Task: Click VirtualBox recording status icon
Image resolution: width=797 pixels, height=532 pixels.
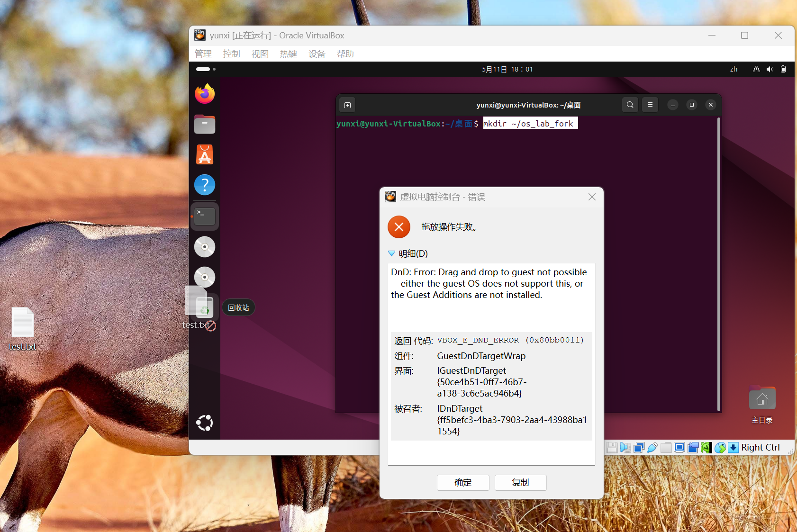Action: 693,448
